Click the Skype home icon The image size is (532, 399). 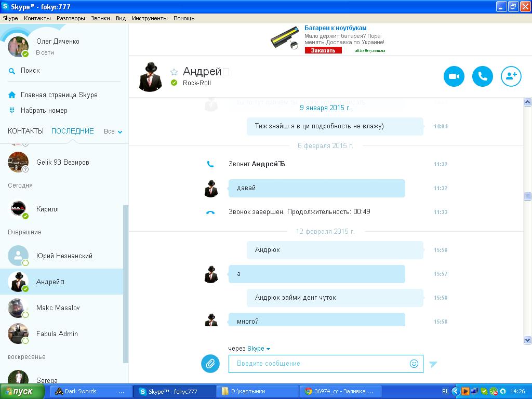coord(12,95)
